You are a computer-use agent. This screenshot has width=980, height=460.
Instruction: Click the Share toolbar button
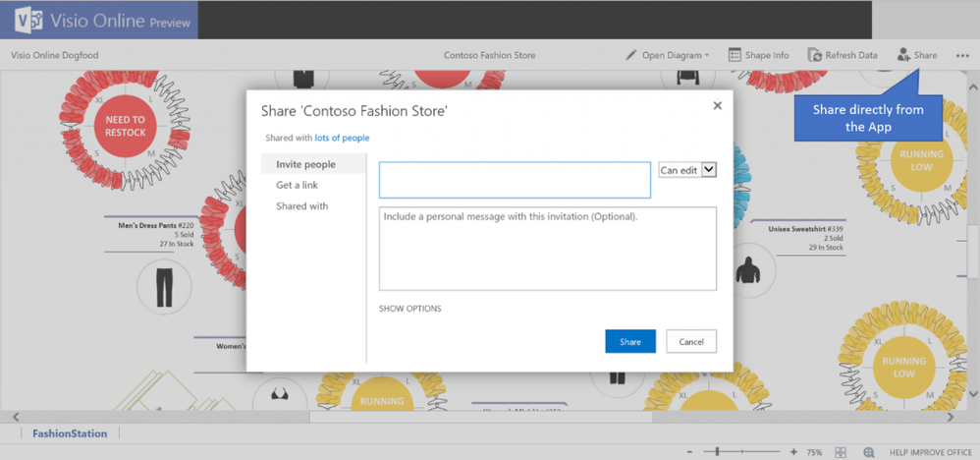point(917,55)
